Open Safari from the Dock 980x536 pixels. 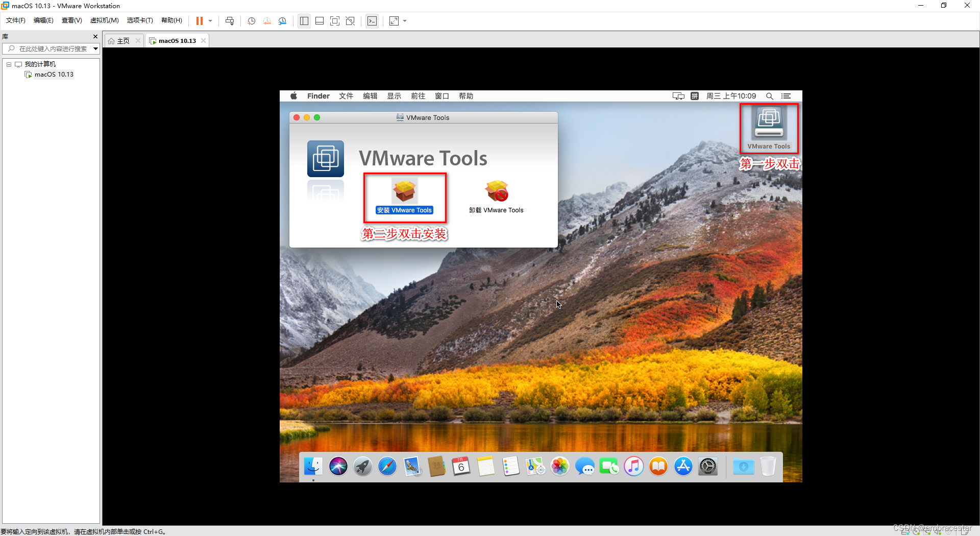[387, 466]
